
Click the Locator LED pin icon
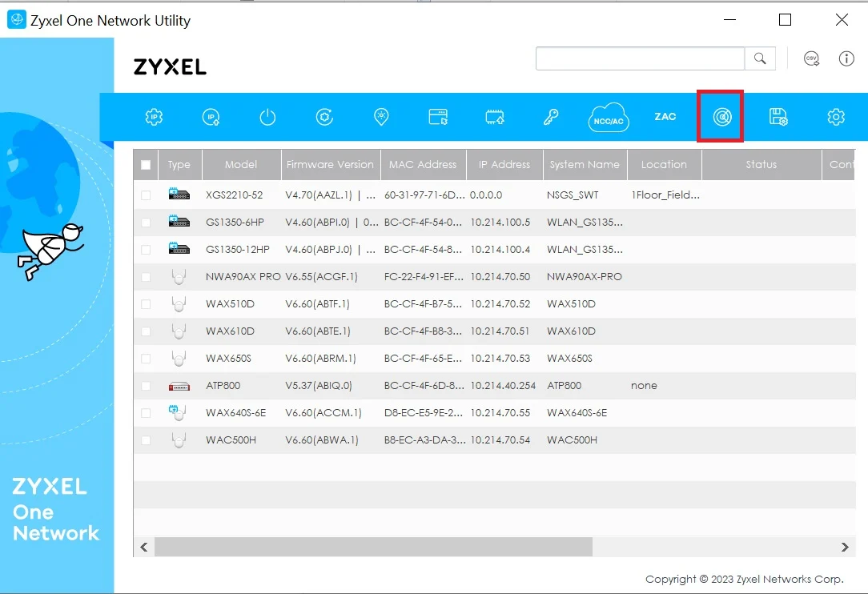tap(381, 117)
